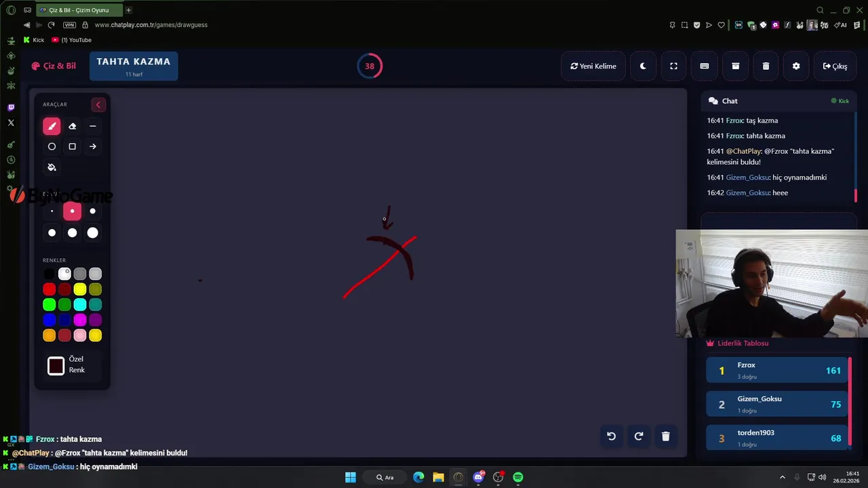868x488 pixels.
Task: Pick the bright red color swatch
Action: pos(50,289)
